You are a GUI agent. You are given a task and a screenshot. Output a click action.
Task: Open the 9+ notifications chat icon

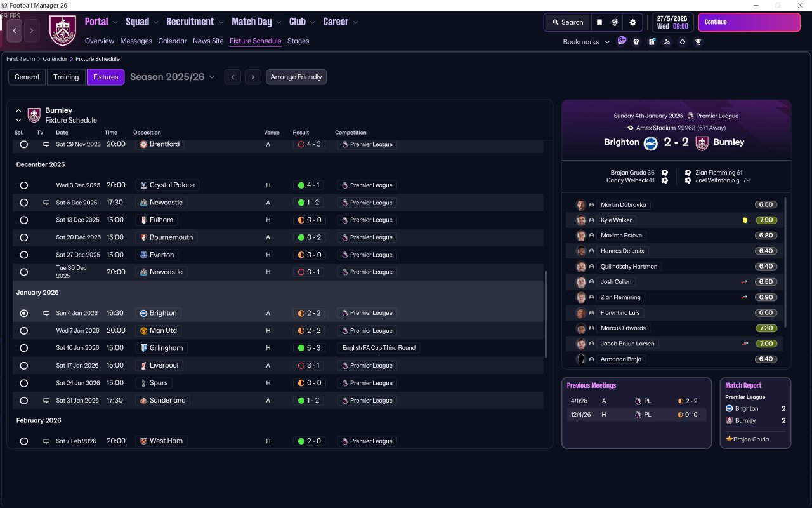pos(622,41)
